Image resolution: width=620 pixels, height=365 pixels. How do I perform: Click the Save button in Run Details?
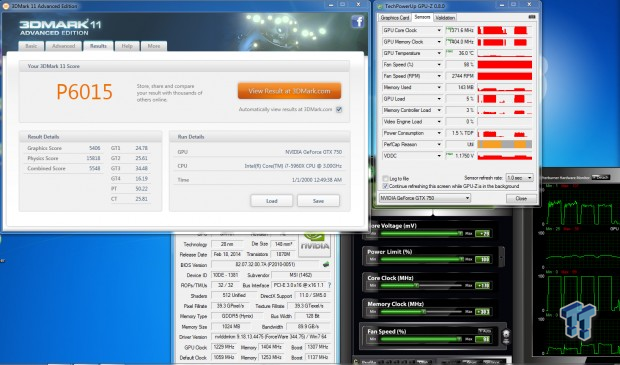pyautogui.click(x=318, y=201)
